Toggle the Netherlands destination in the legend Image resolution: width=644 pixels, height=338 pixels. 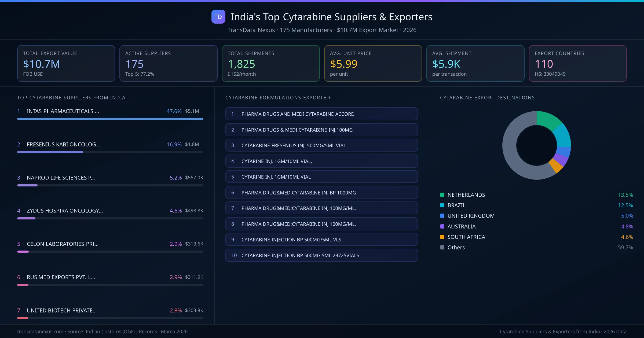click(x=466, y=195)
